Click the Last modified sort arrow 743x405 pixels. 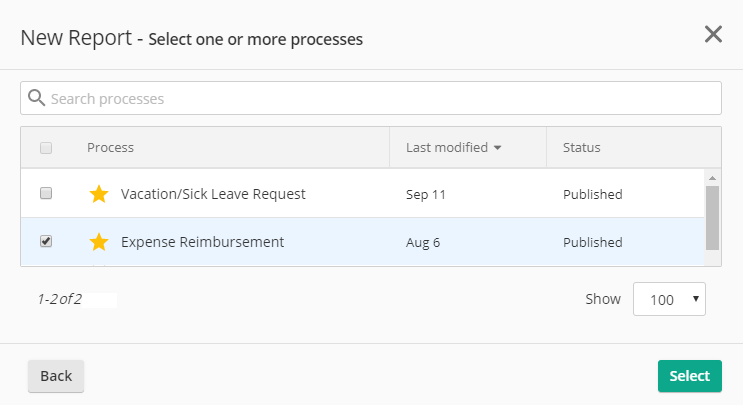(497, 148)
